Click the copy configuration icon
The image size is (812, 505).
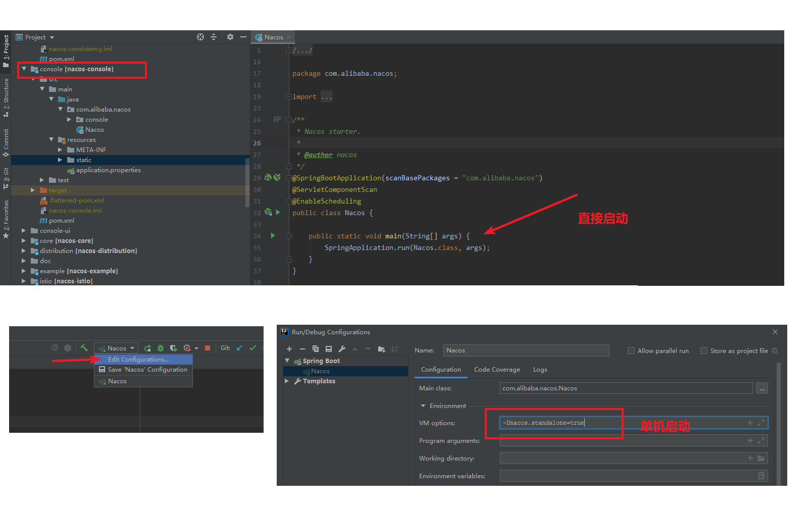point(316,349)
